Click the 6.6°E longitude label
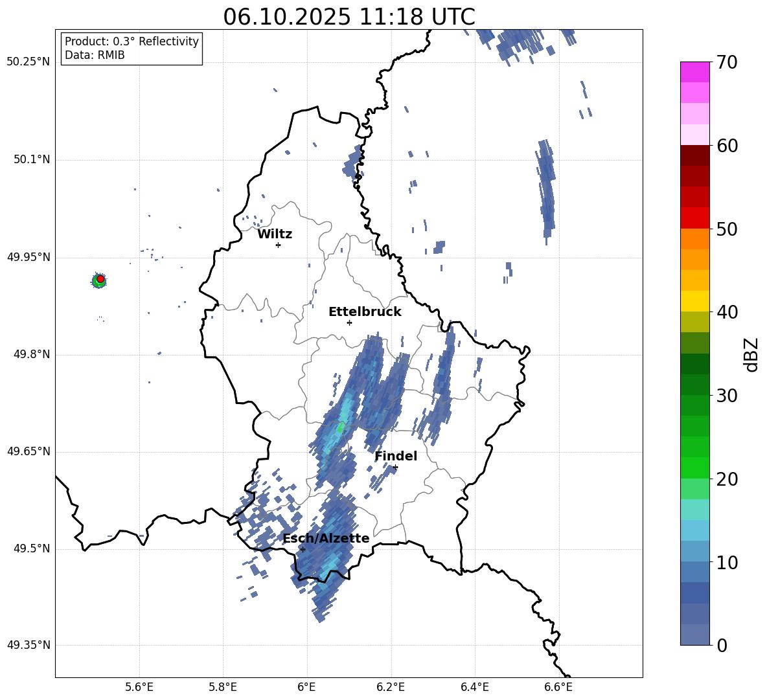The height and width of the screenshot is (700, 767). 558,687
